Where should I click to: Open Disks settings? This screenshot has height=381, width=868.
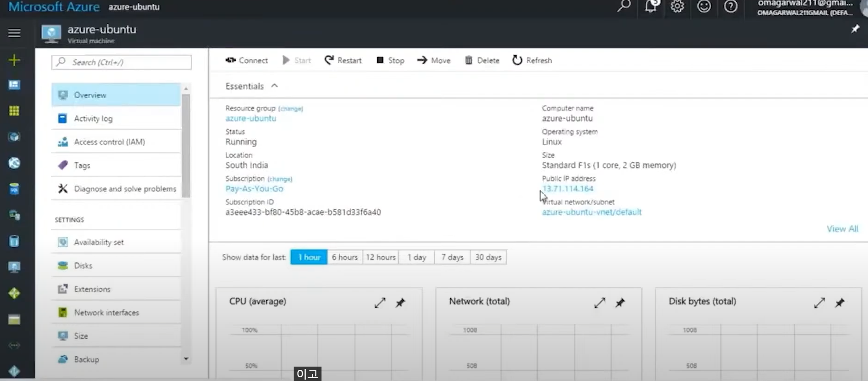116,265
